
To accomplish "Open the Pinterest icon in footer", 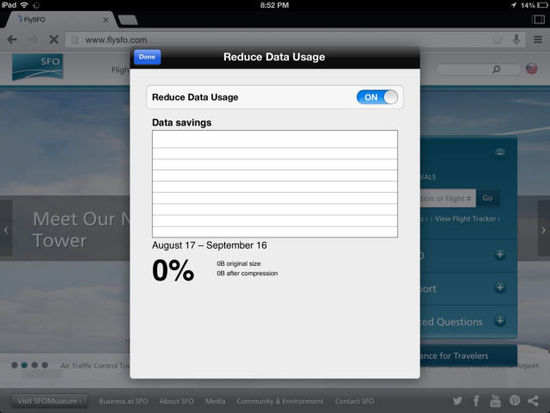I will 514,400.
